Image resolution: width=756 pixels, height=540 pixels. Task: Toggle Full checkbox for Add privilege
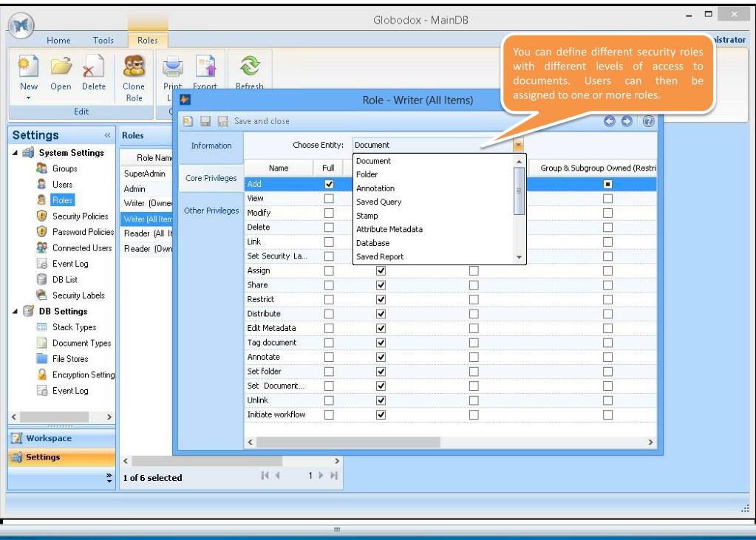[329, 184]
